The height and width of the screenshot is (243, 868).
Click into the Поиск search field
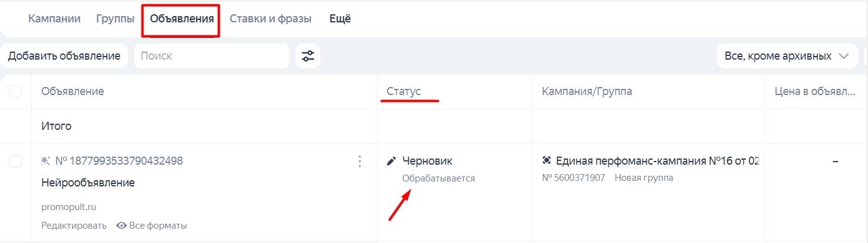click(x=212, y=56)
